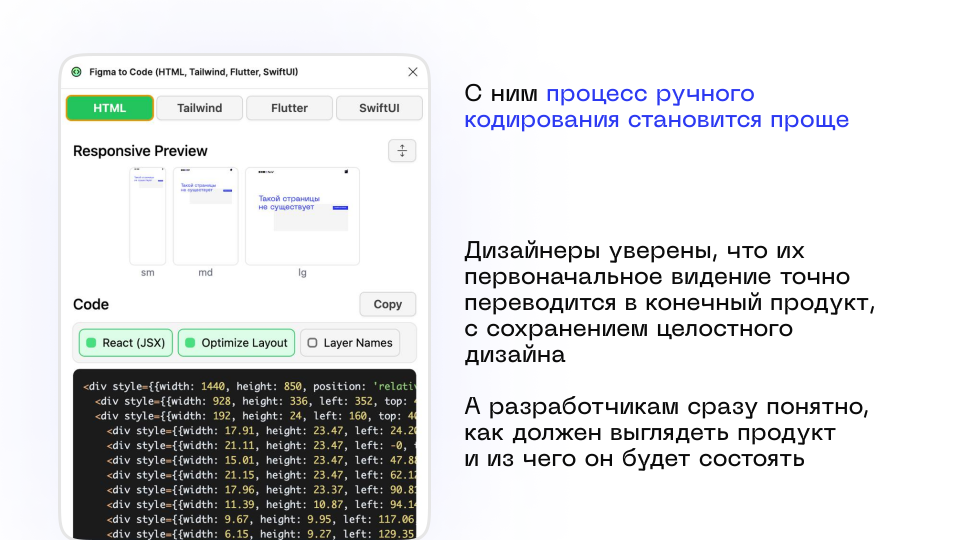
Task: Click the code line with width 21.15
Action: (261, 474)
